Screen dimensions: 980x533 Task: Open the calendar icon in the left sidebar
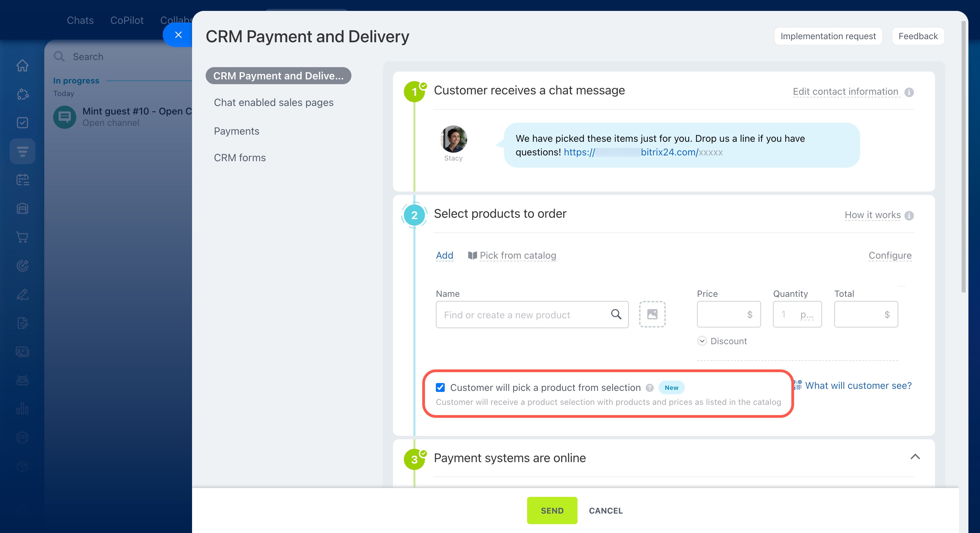point(22,180)
